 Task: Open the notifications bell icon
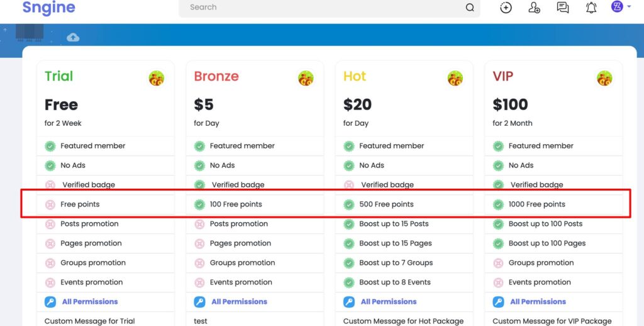pos(591,8)
